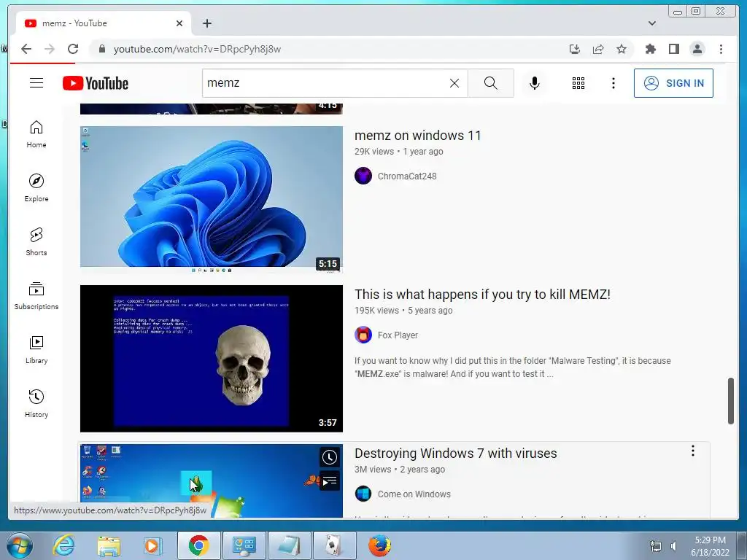747x560 pixels.
Task: Toggle the Chrome side panel
Action: point(673,49)
